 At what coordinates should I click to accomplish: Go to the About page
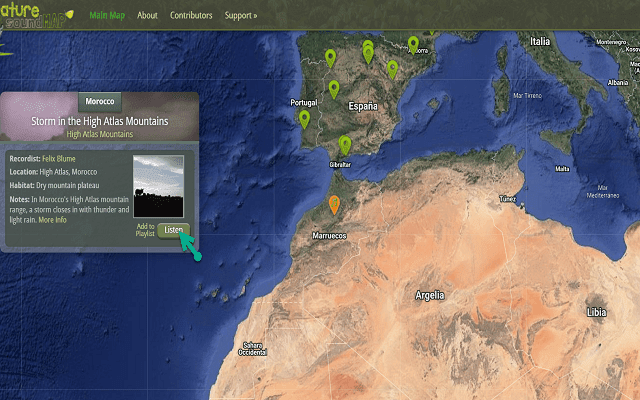click(x=147, y=16)
